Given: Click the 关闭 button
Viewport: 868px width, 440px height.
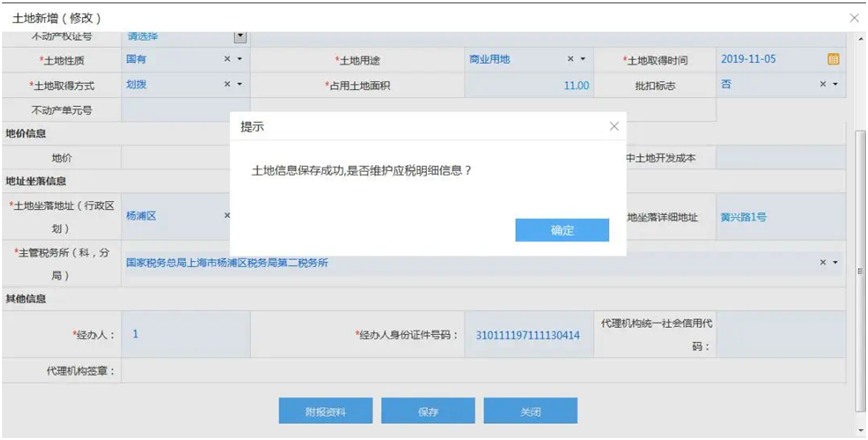Looking at the screenshot, I should (530, 411).
